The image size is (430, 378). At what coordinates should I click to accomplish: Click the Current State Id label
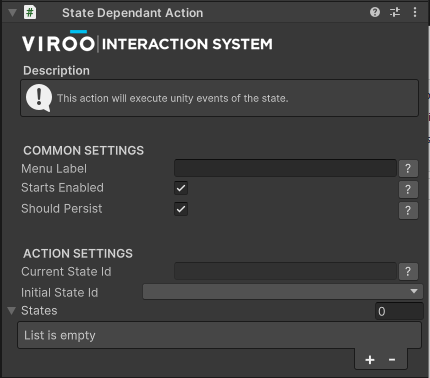(66, 272)
